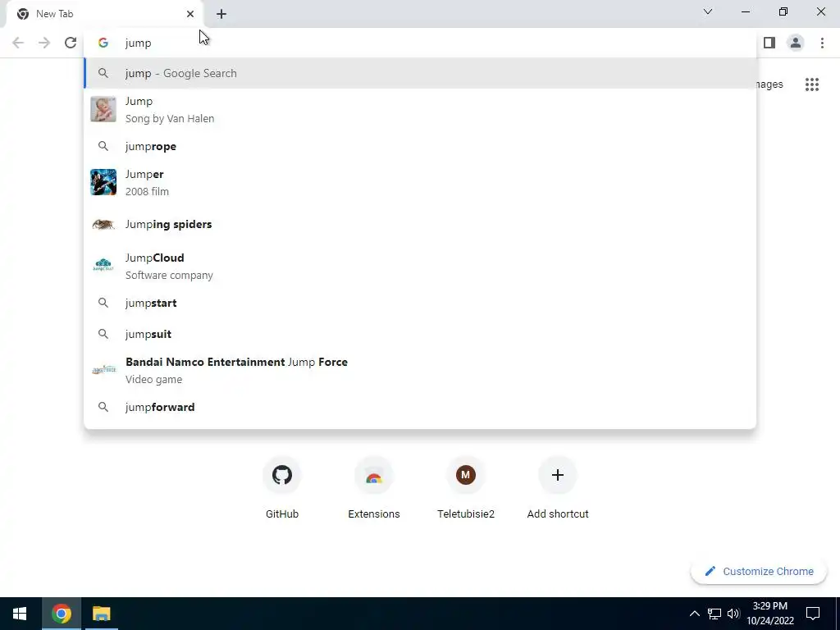Open a new tab with the plus button
Image resolution: width=840 pixels, height=630 pixels.
pyautogui.click(x=221, y=14)
